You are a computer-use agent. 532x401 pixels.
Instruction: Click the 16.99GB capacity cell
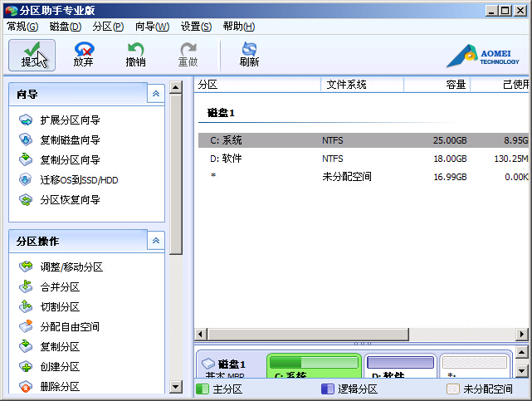click(x=450, y=177)
